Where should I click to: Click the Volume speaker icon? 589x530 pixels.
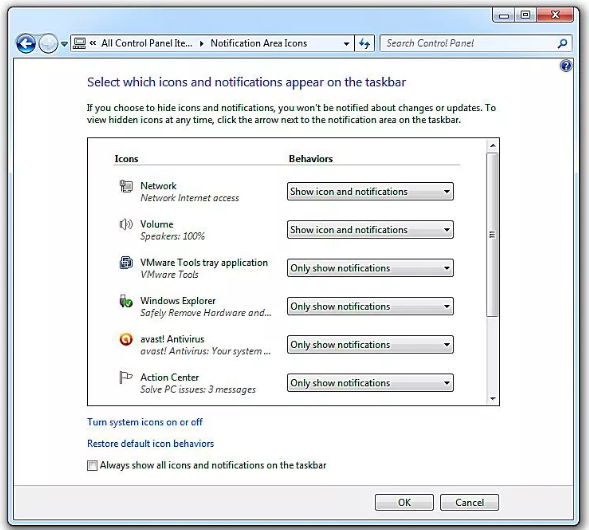click(126, 225)
